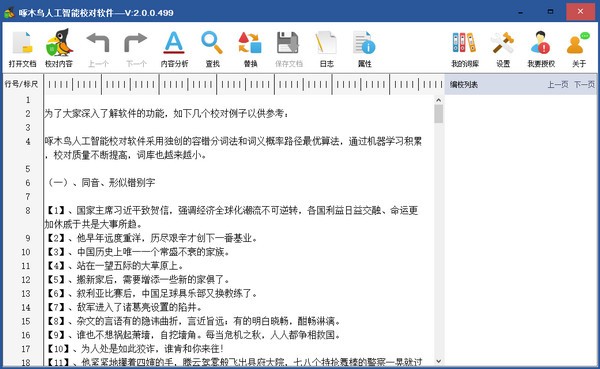
Task: Click example 【8】 杂文的言语 line
Action: click(193, 321)
